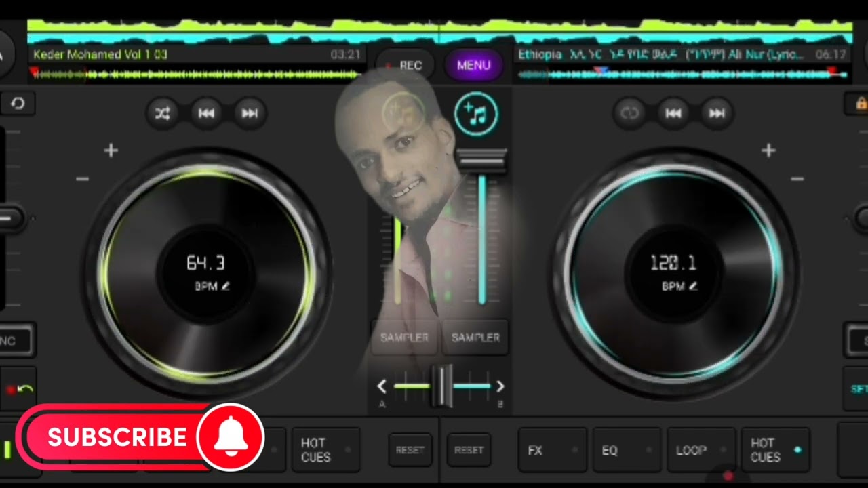868x488 pixels.
Task: Open the right SAMPLER pad
Action: point(475,337)
